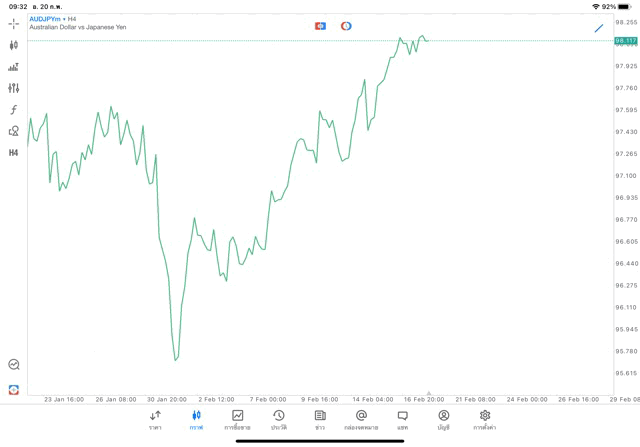Tap the red flag news marker
640x447 pixels.
[x=320, y=26]
